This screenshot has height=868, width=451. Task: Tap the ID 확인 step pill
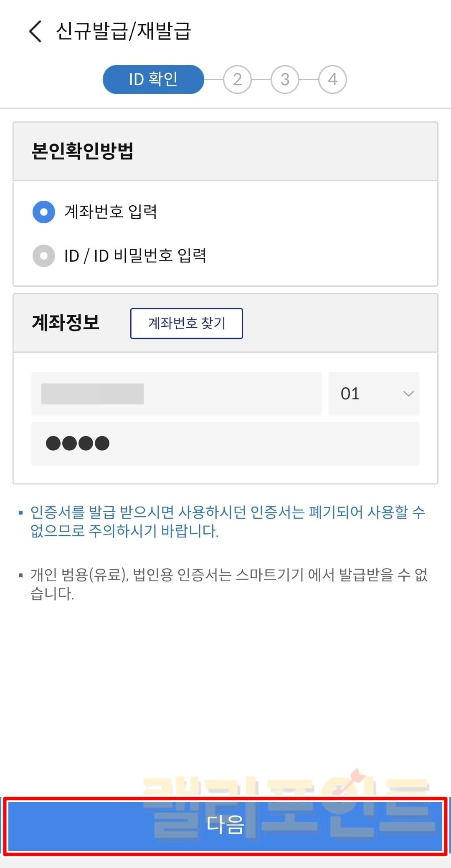click(x=153, y=79)
